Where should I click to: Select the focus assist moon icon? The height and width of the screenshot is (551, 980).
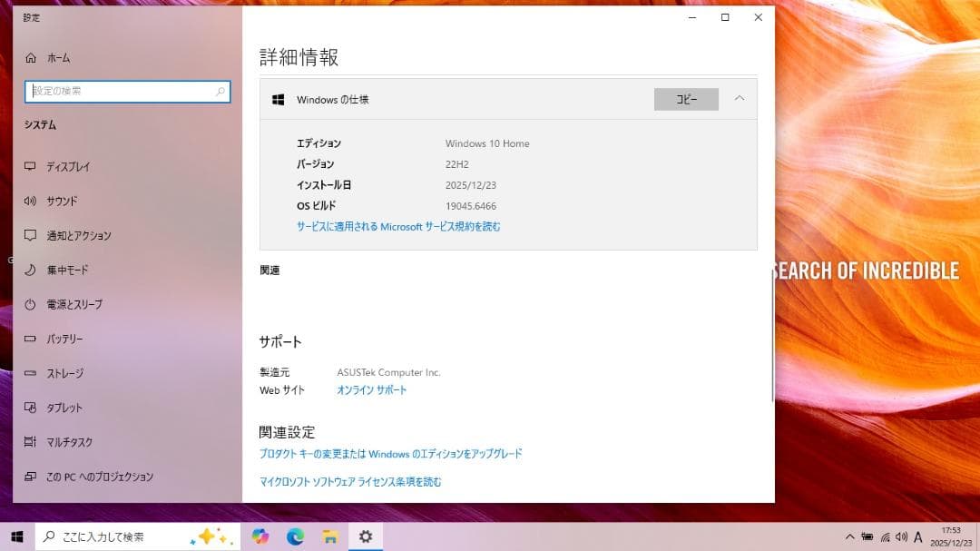[x=30, y=270]
